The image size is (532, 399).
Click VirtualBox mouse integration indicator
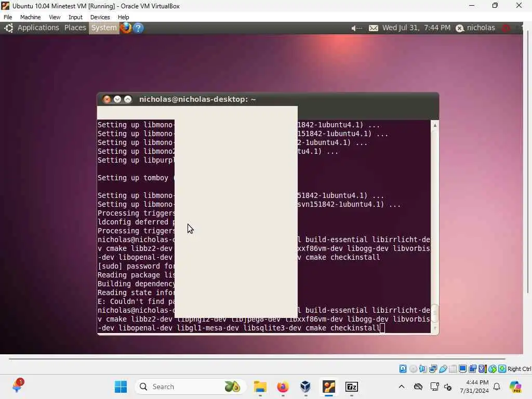click(493, 369)
